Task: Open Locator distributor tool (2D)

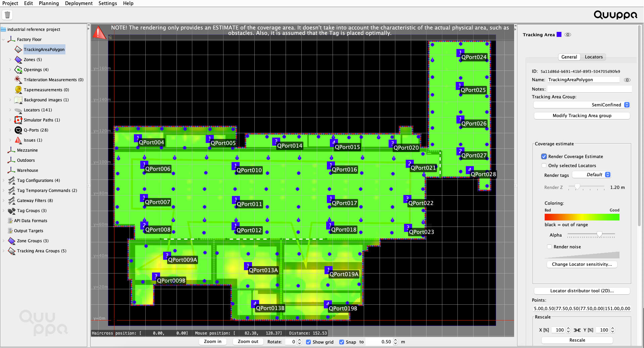Action: 582,291
